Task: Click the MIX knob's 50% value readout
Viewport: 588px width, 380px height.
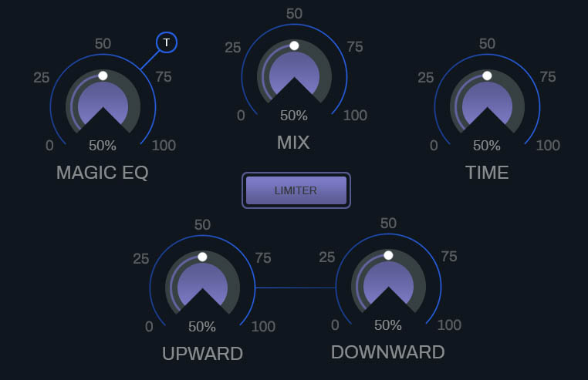Action: coord(294,116)
